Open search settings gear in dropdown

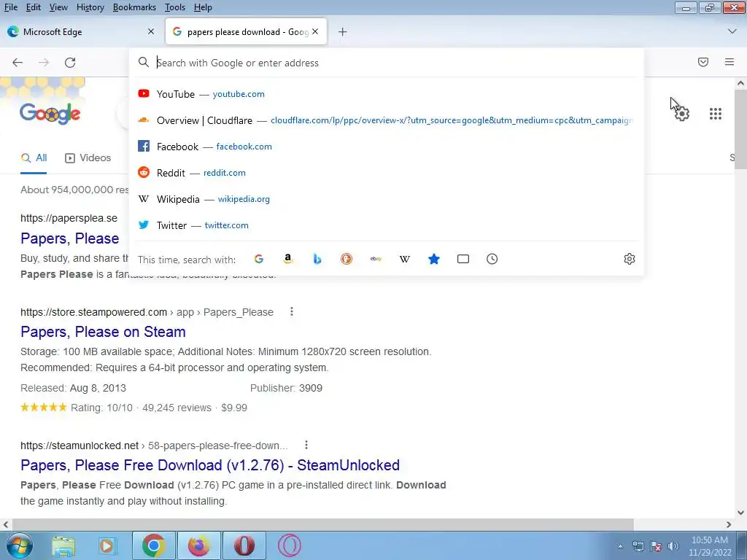tap(630, 259)
